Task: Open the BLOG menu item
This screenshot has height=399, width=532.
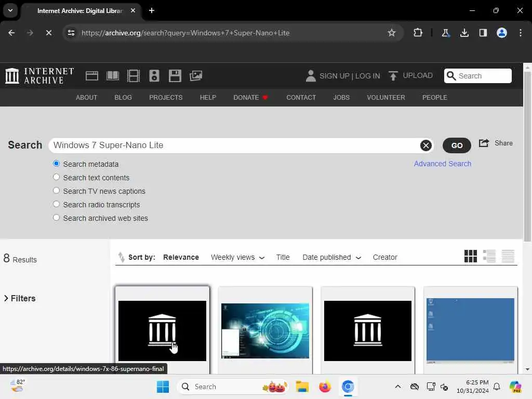Action: 123,97
